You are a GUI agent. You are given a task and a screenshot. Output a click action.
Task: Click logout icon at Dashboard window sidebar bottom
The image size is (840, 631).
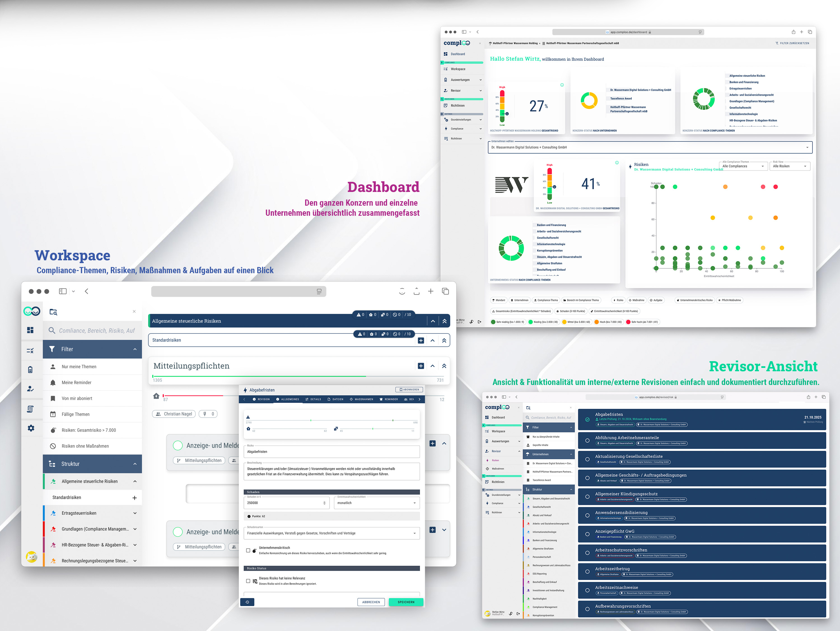(x=480, y=322)
